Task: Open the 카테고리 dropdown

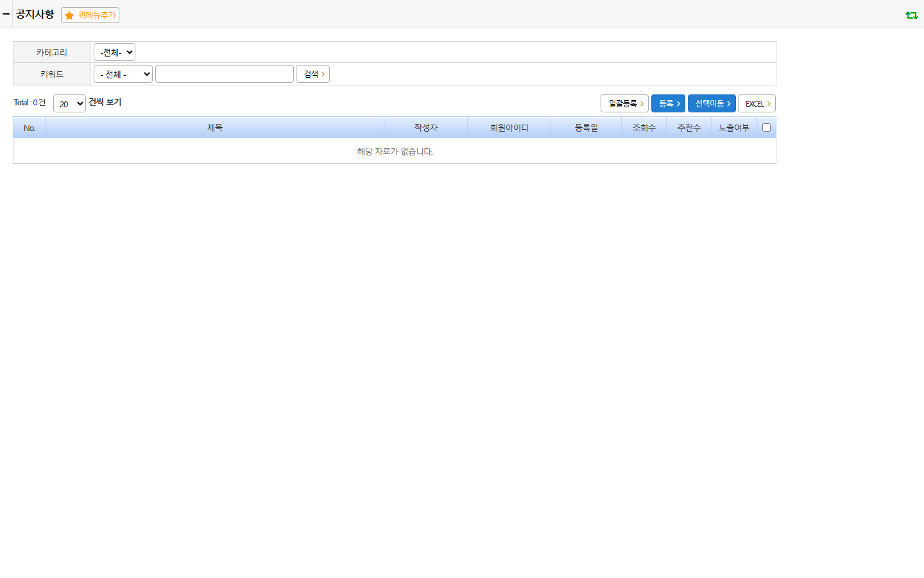Action: click(x=114, y=52)
